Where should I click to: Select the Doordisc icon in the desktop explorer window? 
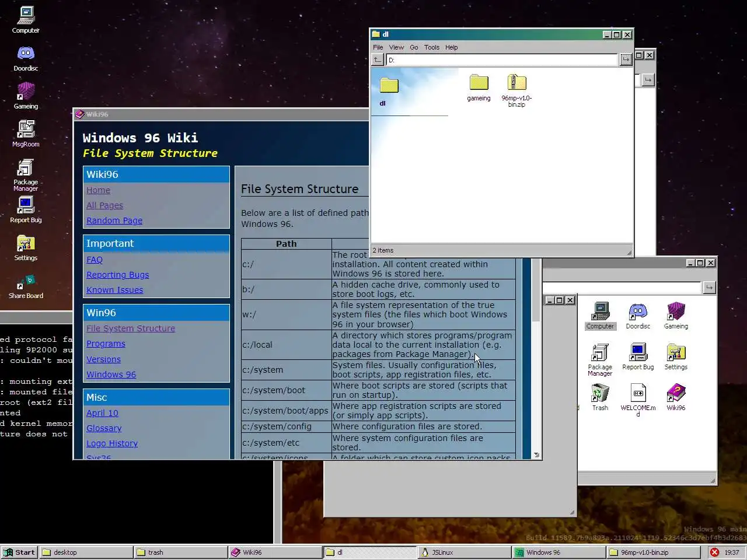coord(638,316)
